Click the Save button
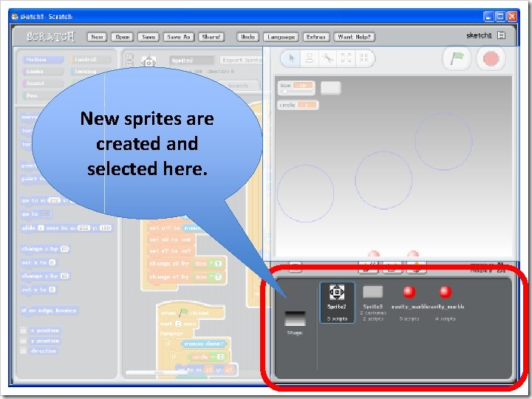532x399 pixels. [149, 37]
